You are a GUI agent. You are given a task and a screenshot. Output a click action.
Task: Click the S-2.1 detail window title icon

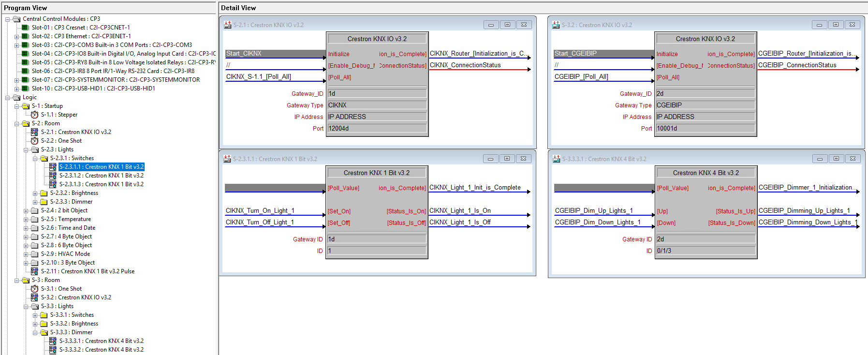point(228,25)
